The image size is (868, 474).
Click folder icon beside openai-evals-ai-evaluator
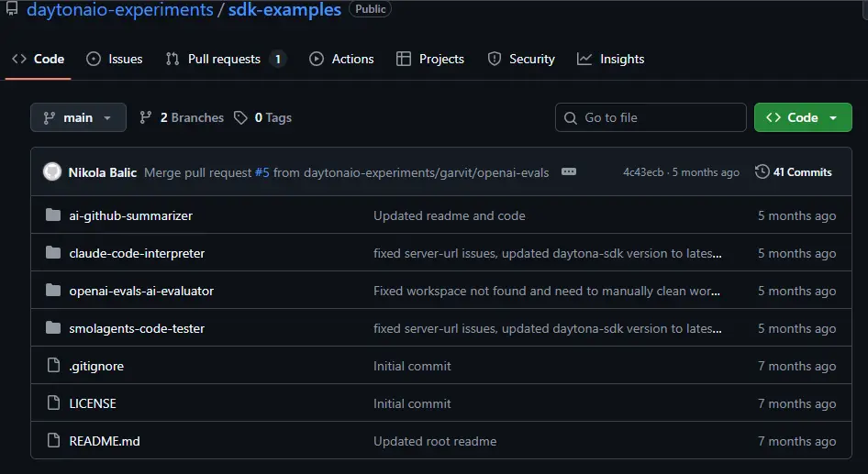(x=53, y=290)
